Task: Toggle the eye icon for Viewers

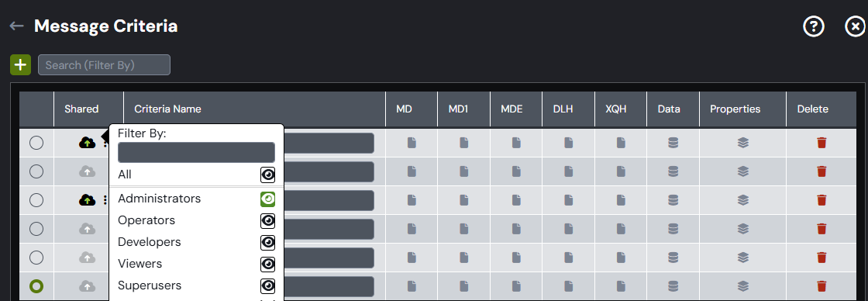Action: 268,264
